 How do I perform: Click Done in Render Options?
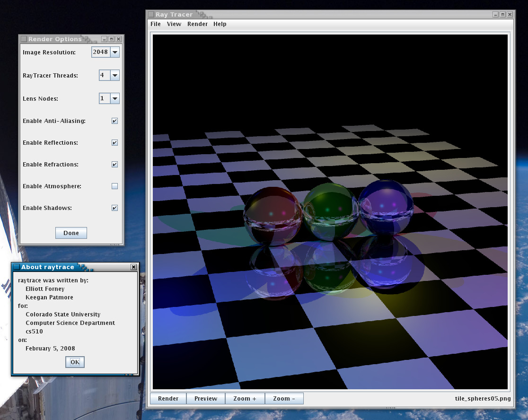(x=71, y=233)
